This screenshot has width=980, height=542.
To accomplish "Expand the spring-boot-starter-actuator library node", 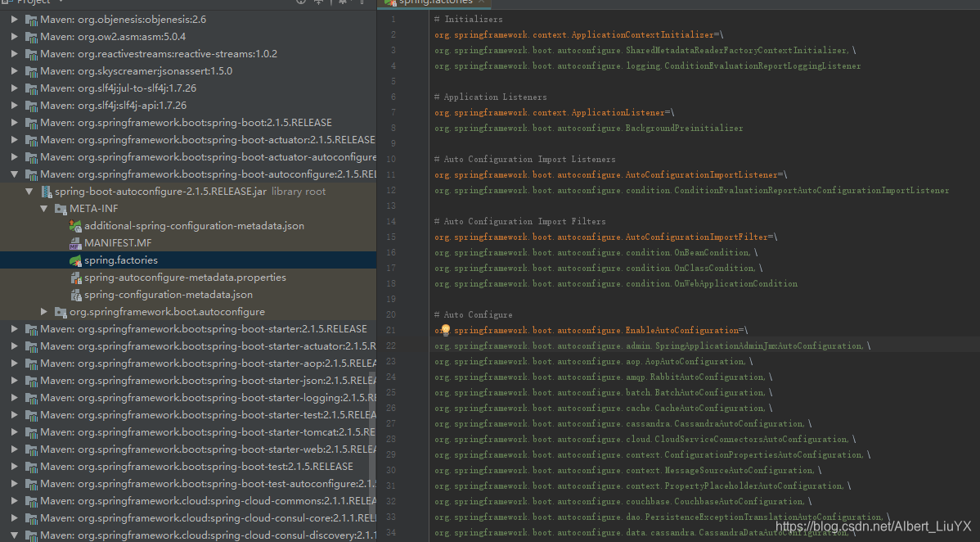I will 15,346.
